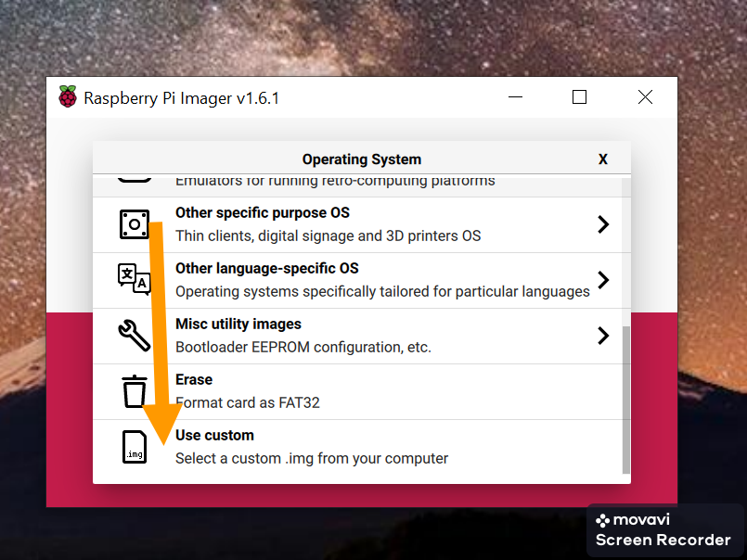Image resolution: width=747 pixels, height=560 pixels.
Task: Expand Other language-specific OS chevron
Action: (603, 280)
